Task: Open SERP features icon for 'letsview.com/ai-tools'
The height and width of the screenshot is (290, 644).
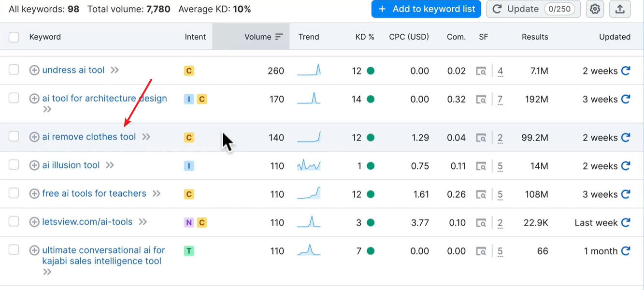Action: 481,223
